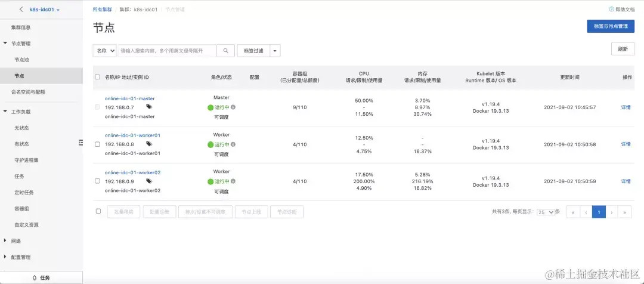Click the help icon next to 帮助文档
Viewport: 644px width, 284px height.
pos(611,9)
